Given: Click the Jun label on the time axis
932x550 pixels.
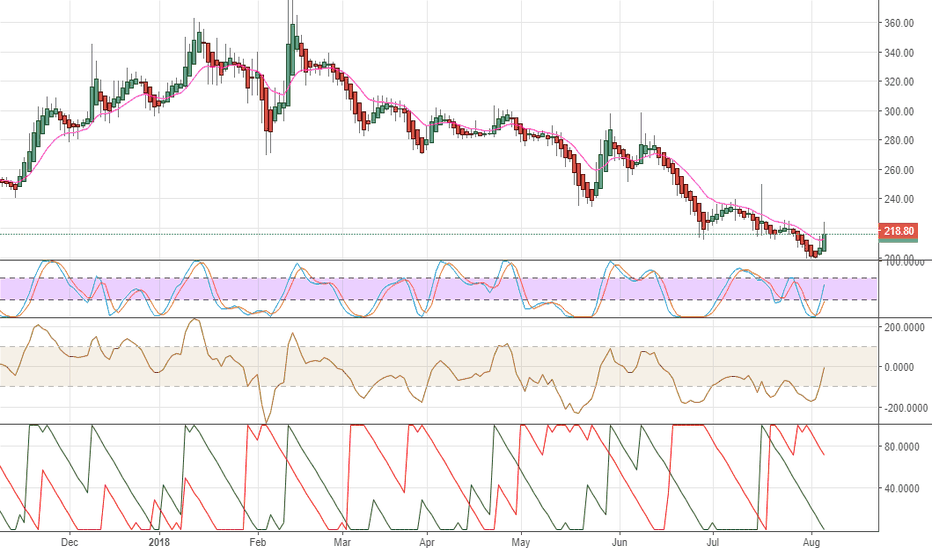Looking at the screenshot, I should click(619, 542).
